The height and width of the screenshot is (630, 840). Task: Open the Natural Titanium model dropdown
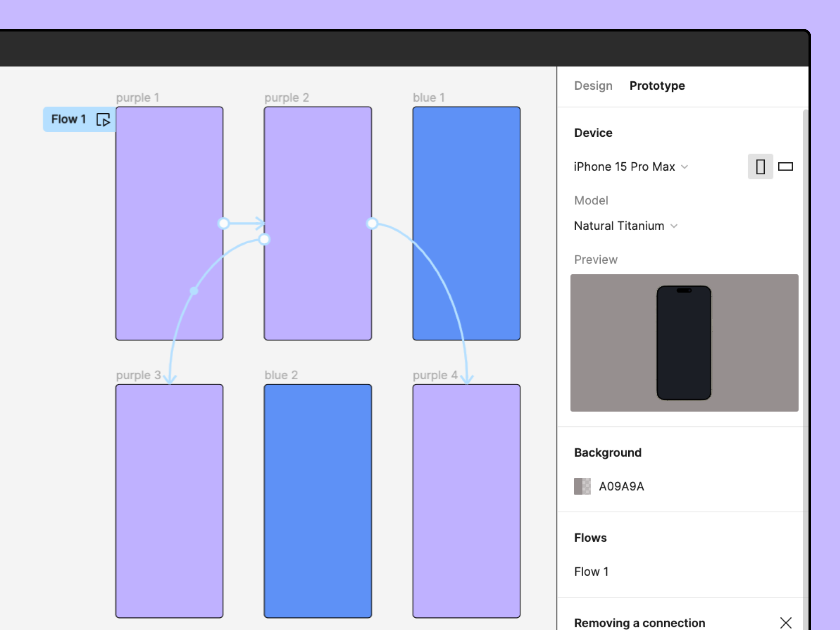(x=626, y=226)
